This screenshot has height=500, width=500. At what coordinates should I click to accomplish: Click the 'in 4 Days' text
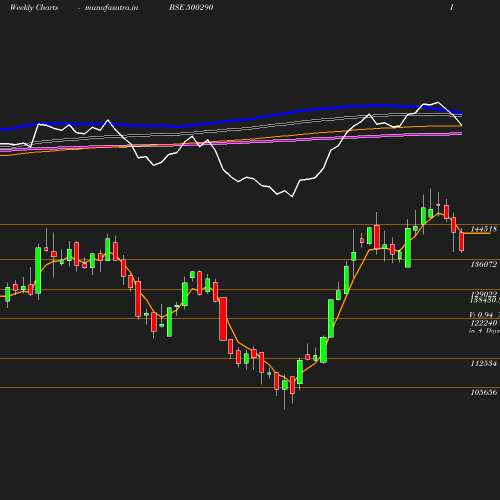(x=484, y=331)
